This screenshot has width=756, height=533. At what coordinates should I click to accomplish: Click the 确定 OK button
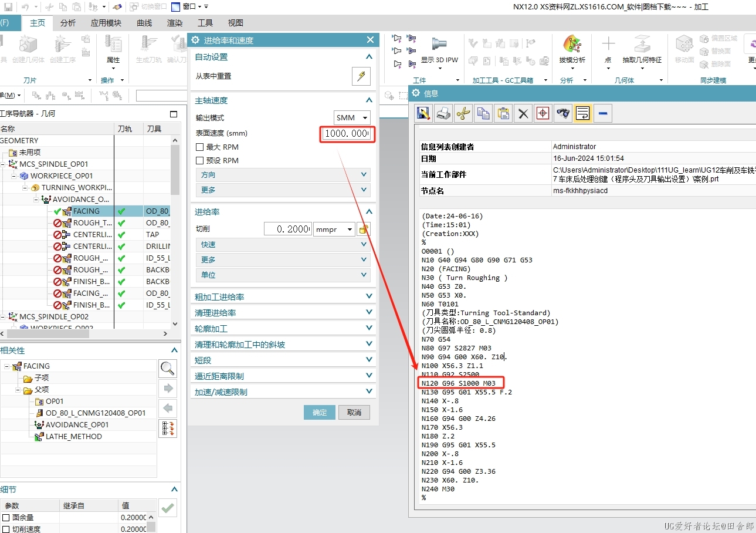pos(320,413)
